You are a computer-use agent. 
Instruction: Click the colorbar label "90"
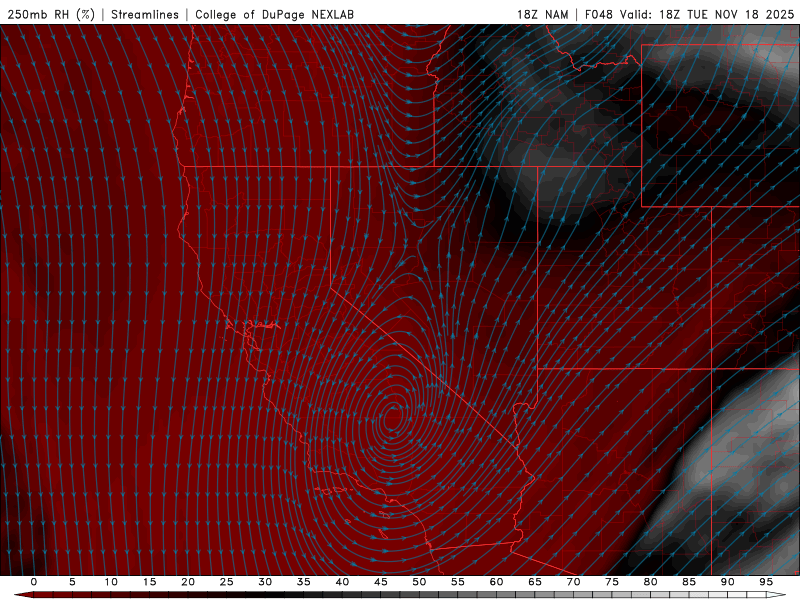(727, 582)
